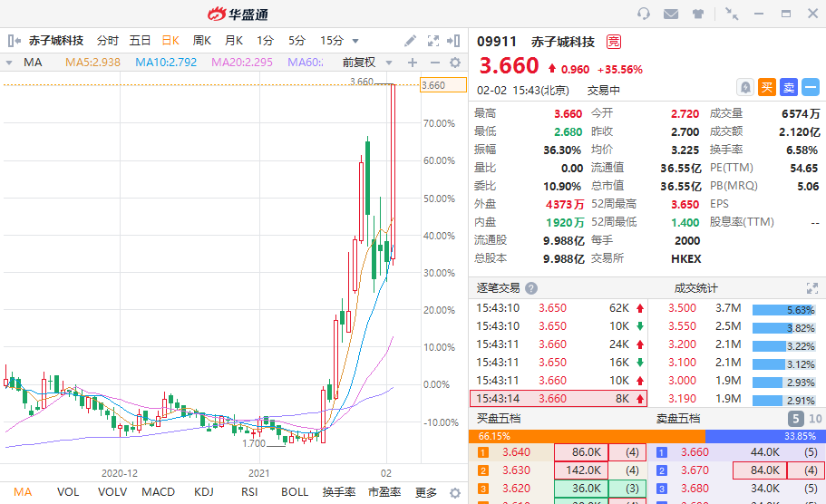
Task: Expand chart to fullscreen
Action: coord(433,41)
